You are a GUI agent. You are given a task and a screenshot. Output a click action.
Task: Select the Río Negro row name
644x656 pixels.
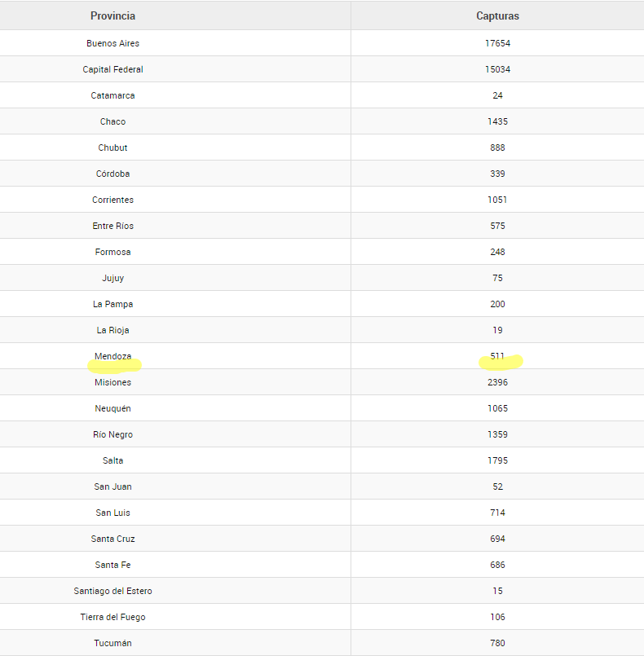click(x=113, y=434)
